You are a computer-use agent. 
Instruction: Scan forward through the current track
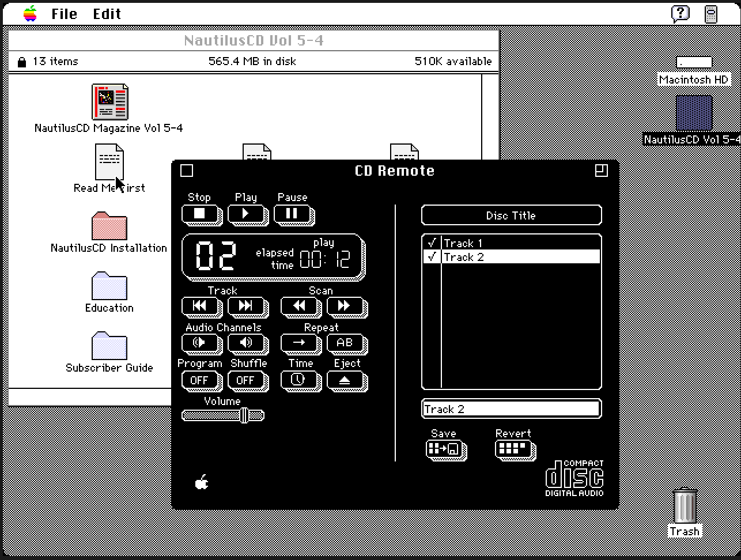pyautogui.click(x=346, y=307)
